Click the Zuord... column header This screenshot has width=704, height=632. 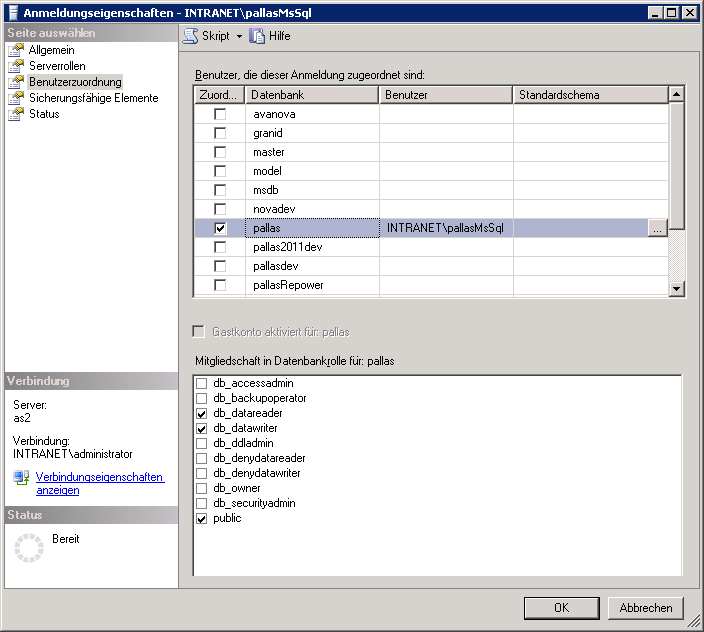(x=220, y=95)
